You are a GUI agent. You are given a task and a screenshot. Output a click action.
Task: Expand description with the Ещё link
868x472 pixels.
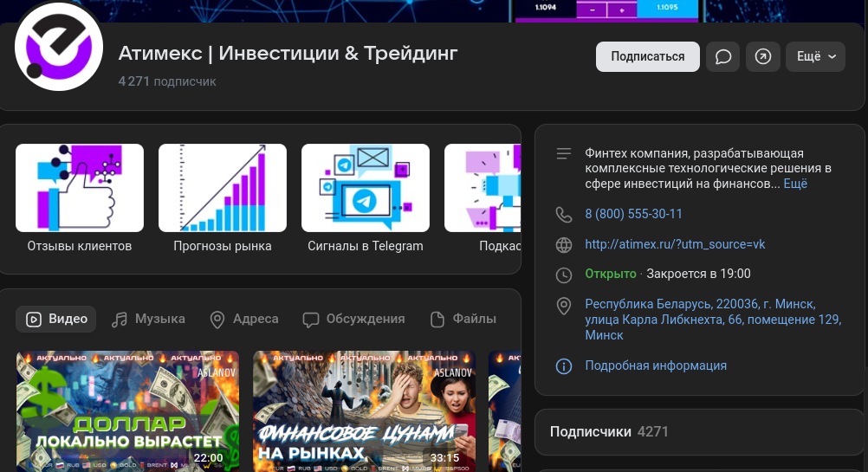(795, 184)
